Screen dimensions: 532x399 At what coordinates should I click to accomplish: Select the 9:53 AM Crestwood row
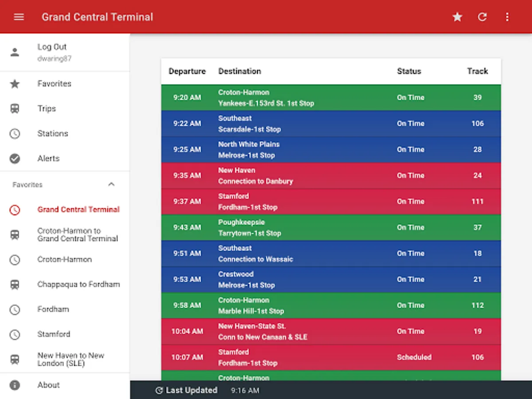click(331, 279)
